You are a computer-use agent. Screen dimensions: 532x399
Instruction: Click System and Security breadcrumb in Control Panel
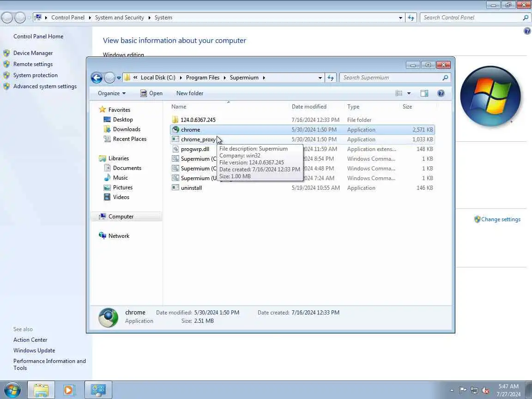pyautogui.click(x=120, y=18)
